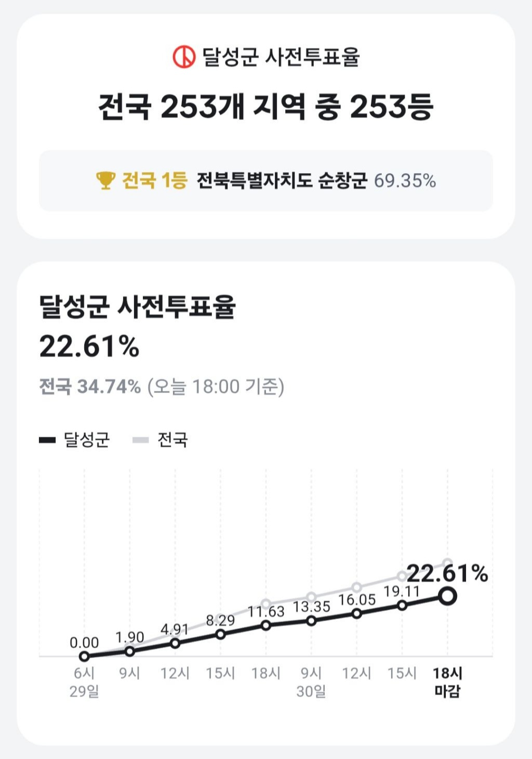This screenshot has width=532, height=759.
Task: Click the red voting stamp icon
Action: (184, 57)
